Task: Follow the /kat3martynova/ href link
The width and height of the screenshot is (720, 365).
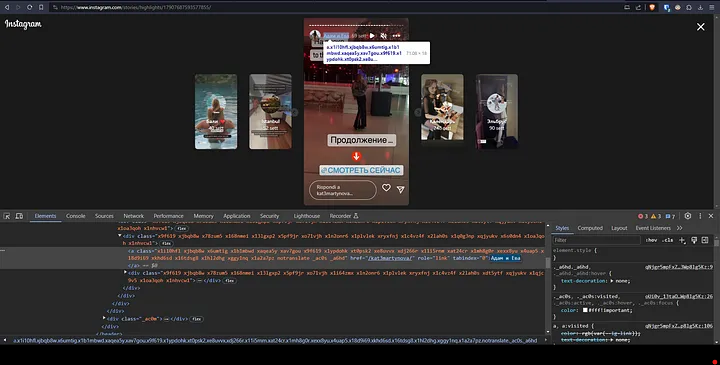Action: (x=390, y=258)
